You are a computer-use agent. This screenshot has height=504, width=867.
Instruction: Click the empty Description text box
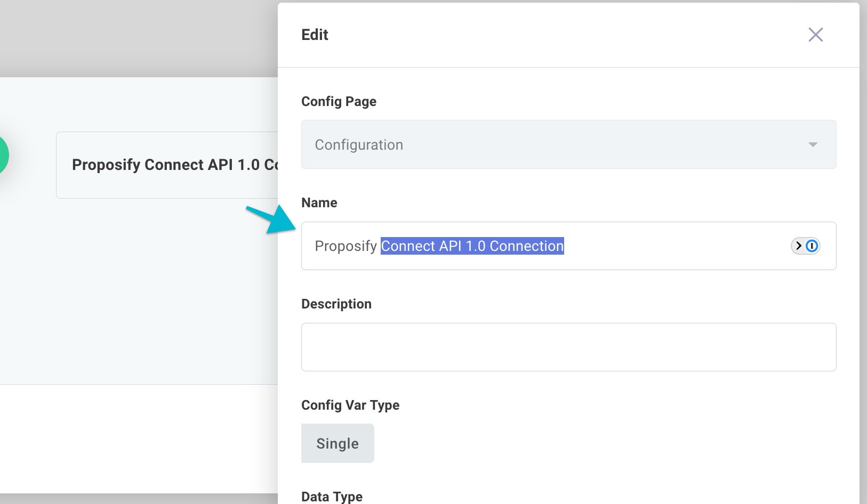568,347
